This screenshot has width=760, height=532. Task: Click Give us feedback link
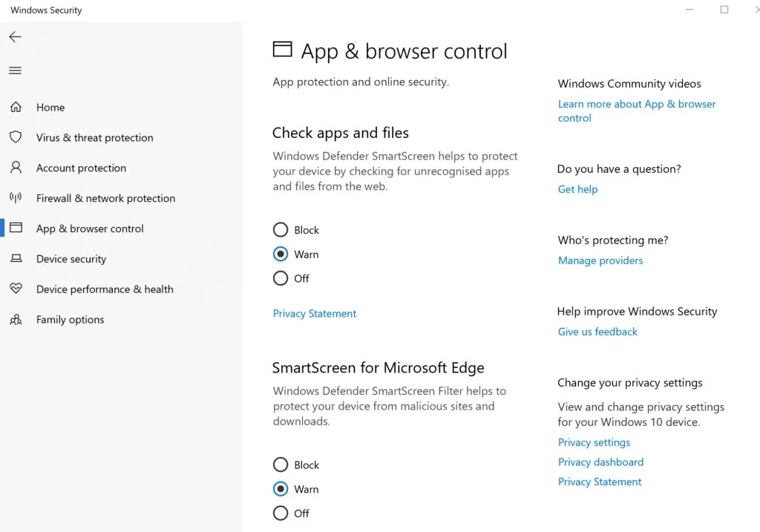tap(597, 332)
